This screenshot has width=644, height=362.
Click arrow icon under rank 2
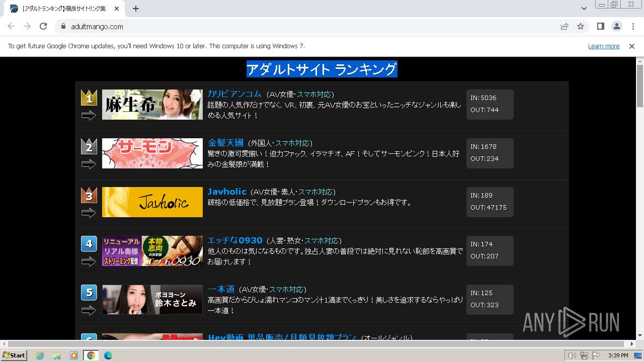[x=89, y=164]
